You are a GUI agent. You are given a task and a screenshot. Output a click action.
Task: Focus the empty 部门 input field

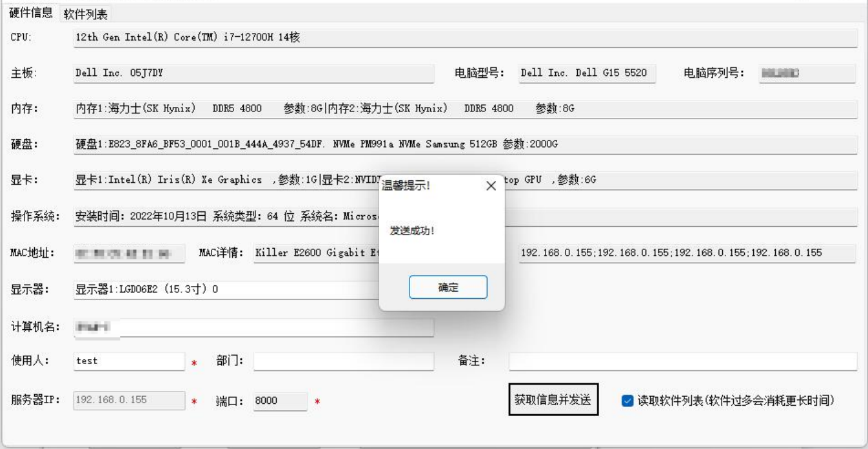(x=344, y=361)
